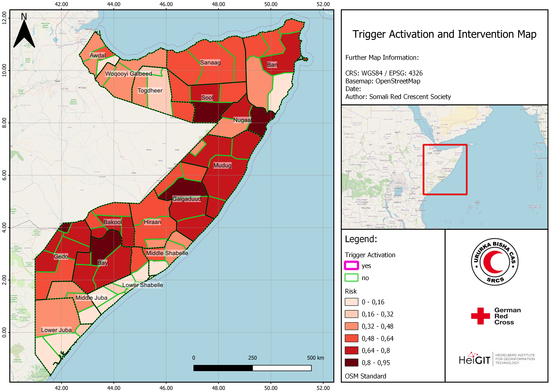This screenshot has height=392, width=554.
Task: Click the Sool region label
Action: tap(207, 98)
